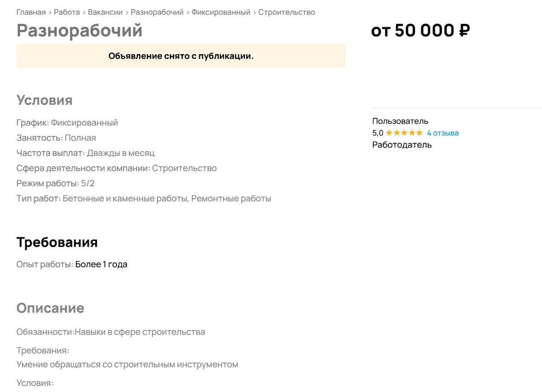Open the Работа breadcrumb link
This screenshot has height=392, width=542.
67,12
